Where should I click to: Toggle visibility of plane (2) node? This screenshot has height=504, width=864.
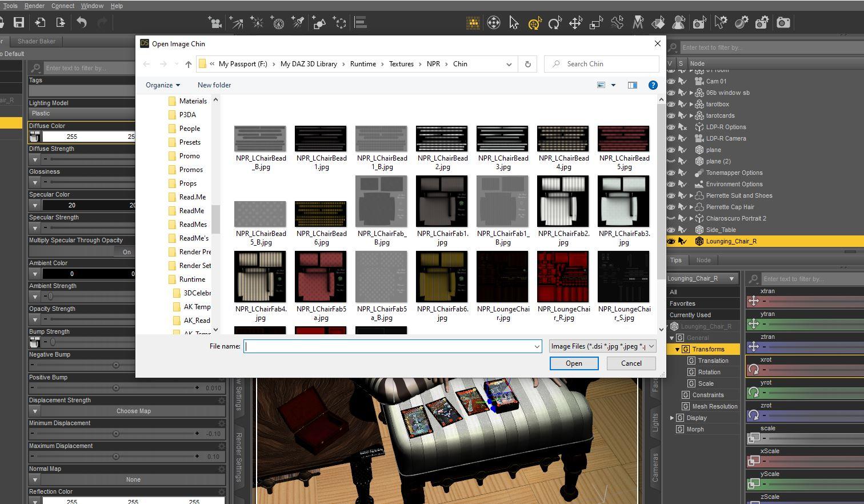[x=671, y=161]
